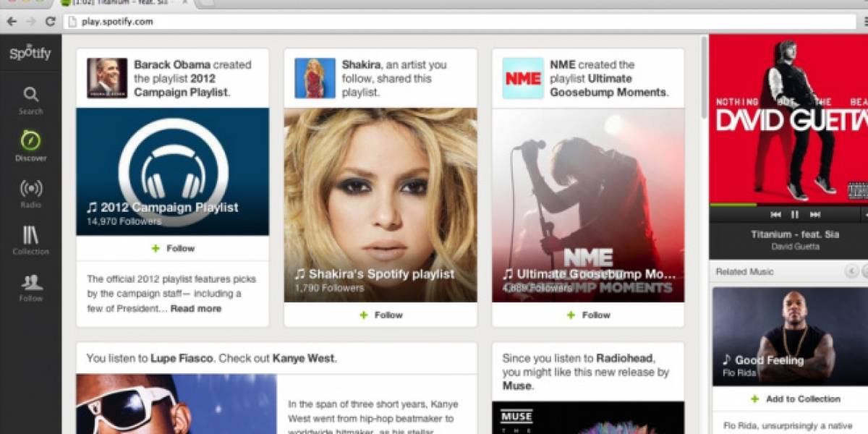Open NME profile link in card header
The height and width of the screenshot is (434, 868).
(x=562, y=64)
